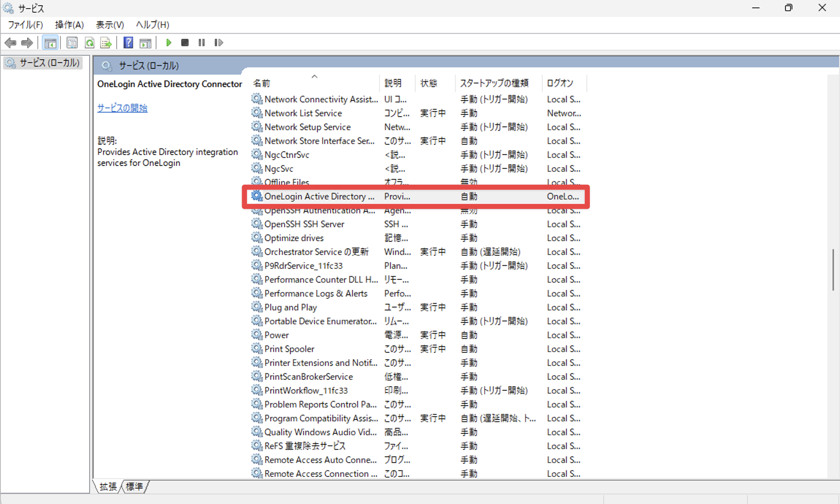Screen dimensions: 840x504
Task: Open the Help toolbar icon
Action: [x=128, y=43]
